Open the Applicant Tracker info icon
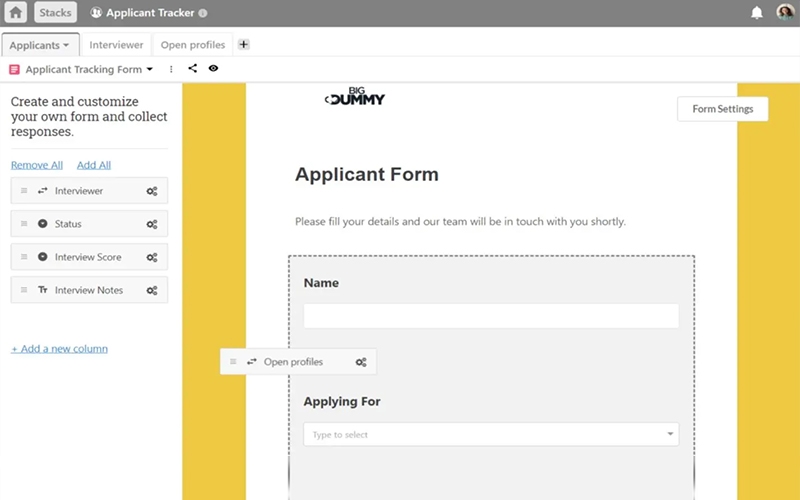The image size is (800, 500). click(x=203, y=13)
